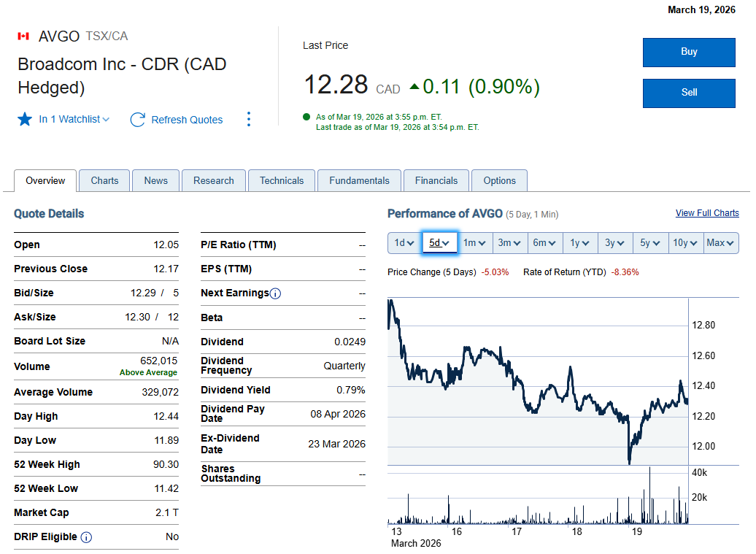Viewport: 756px width, 554px height.
Task: Click the Buy button
Action: pos(689,52)
